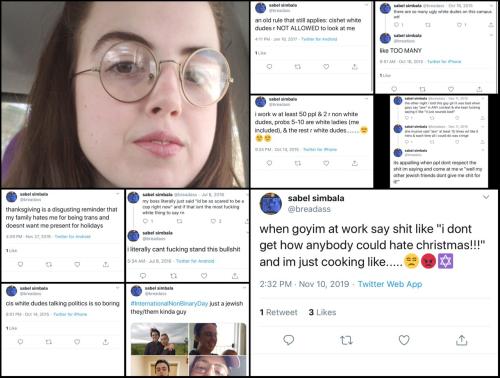Retweet the Nov 10, 2019 tweet

[346, 340]
